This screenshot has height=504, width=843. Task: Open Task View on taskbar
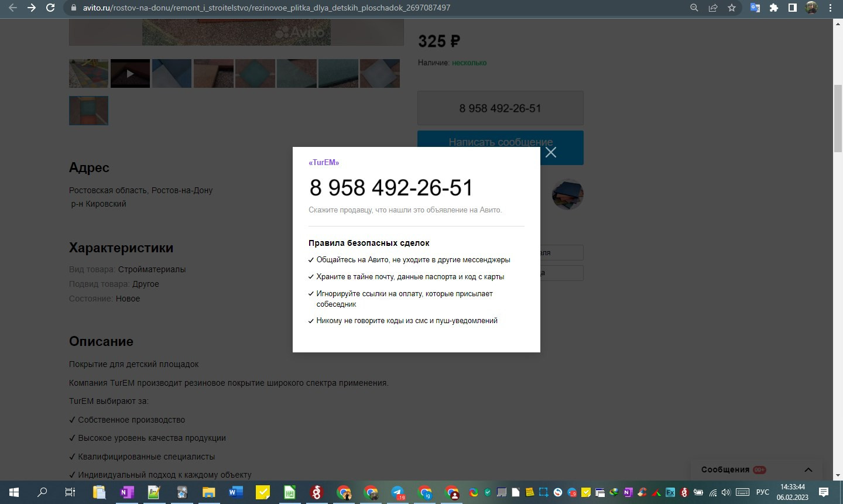pyautogui.click(x=70, y=492)
